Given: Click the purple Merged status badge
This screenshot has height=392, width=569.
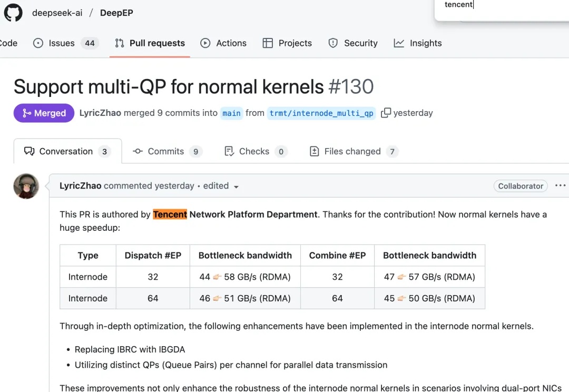Looking at the screenshot, I should (x=44, y=113).
